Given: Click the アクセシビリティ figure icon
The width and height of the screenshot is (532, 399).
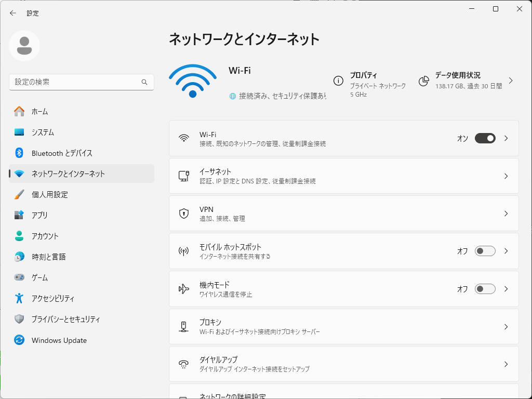Looking at the screenshot, I should (x=19, y=298).
